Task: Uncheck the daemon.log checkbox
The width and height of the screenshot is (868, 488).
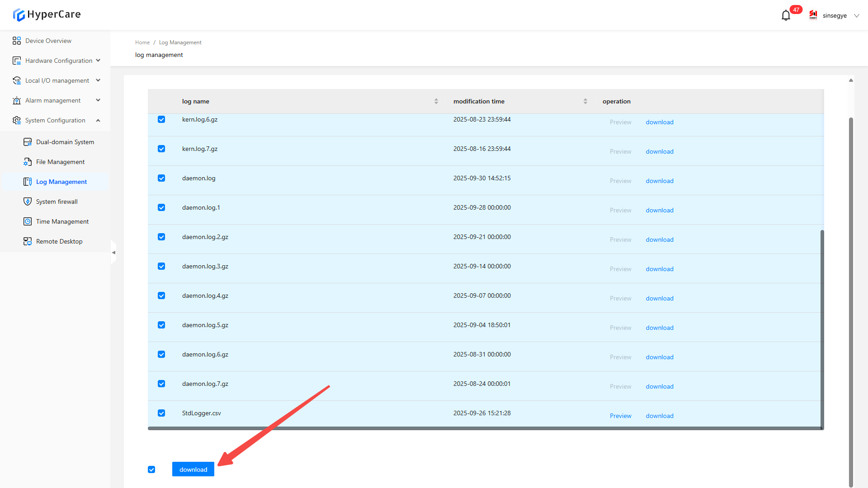Action: (161, 178)
